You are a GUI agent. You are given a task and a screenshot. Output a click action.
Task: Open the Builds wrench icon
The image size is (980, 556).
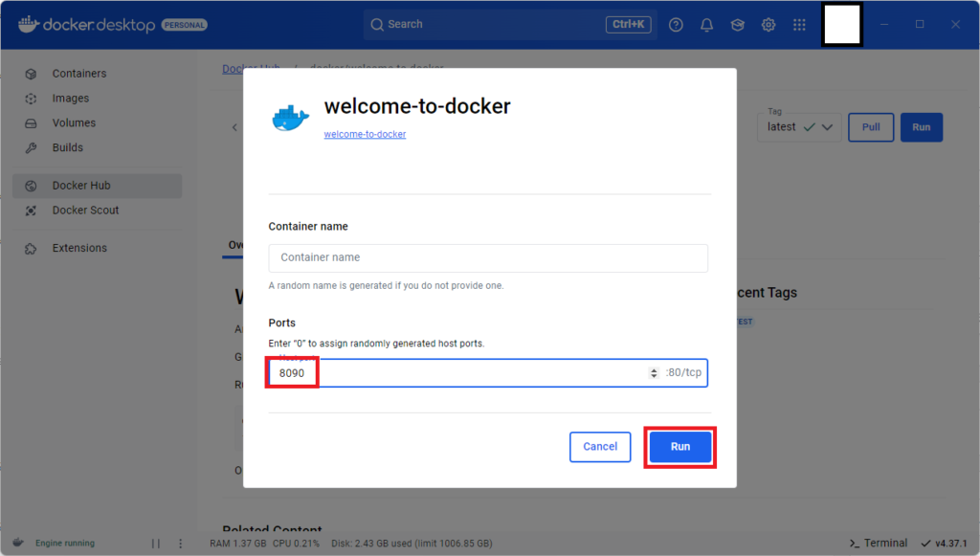pos(31,148)
